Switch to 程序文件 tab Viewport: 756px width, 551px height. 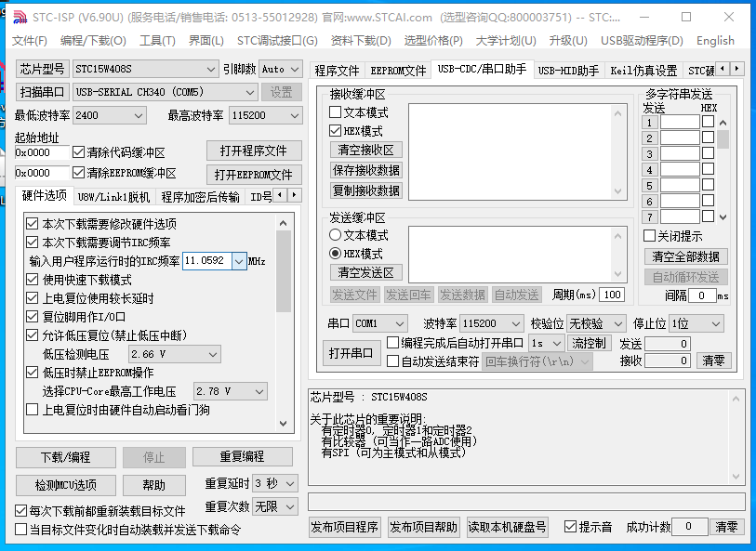pos(337,71)
